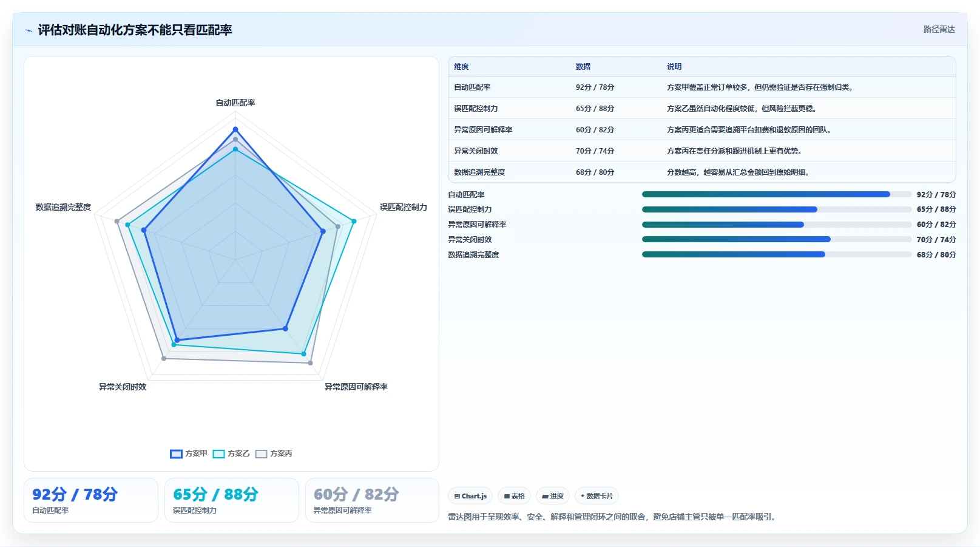The image size is (980, 547).
Task: Click the 误匹配控制力 progress bar
Action: (777, 209)
